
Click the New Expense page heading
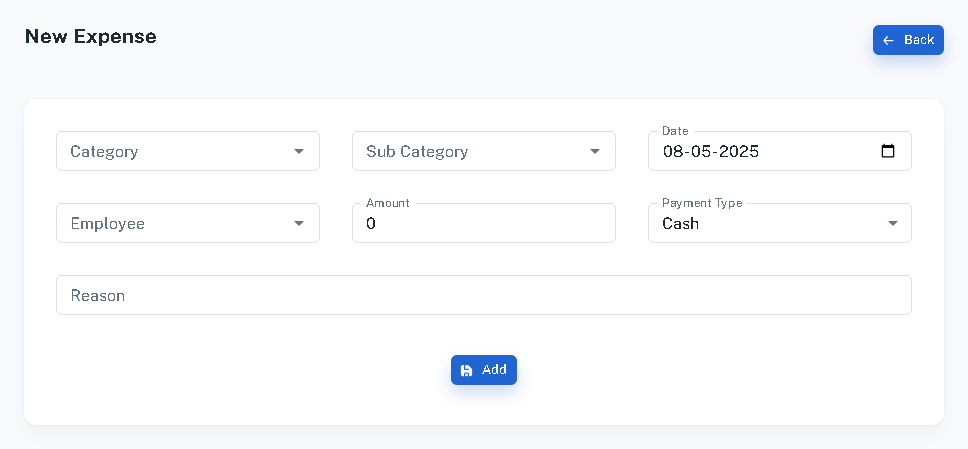(x=91, y=36)
